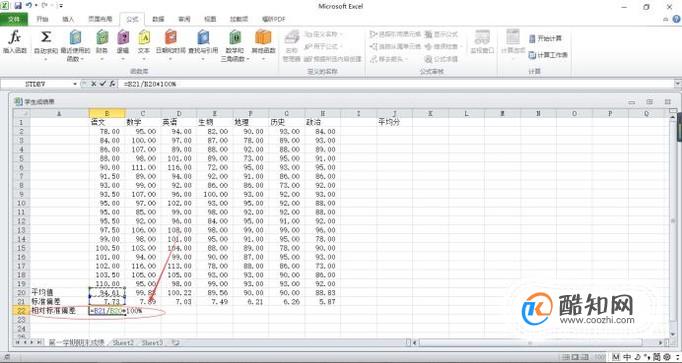Cancel formula entry with the X button

(x=94, y=83)
